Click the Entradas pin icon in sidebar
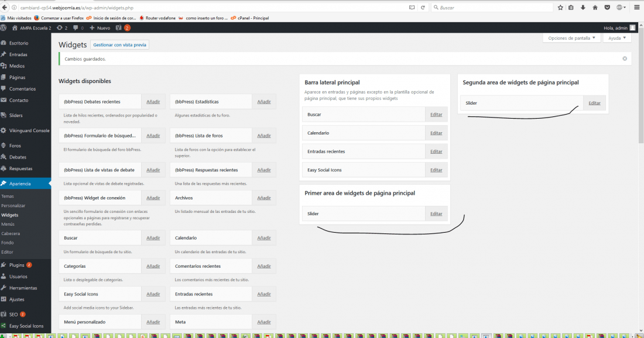 [4, 54]
